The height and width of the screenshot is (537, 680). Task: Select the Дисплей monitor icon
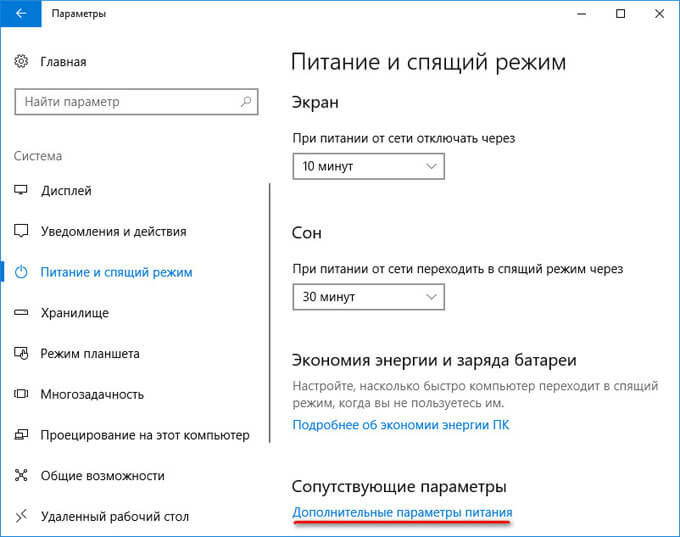pyautogui.click(x=21, y=190)
